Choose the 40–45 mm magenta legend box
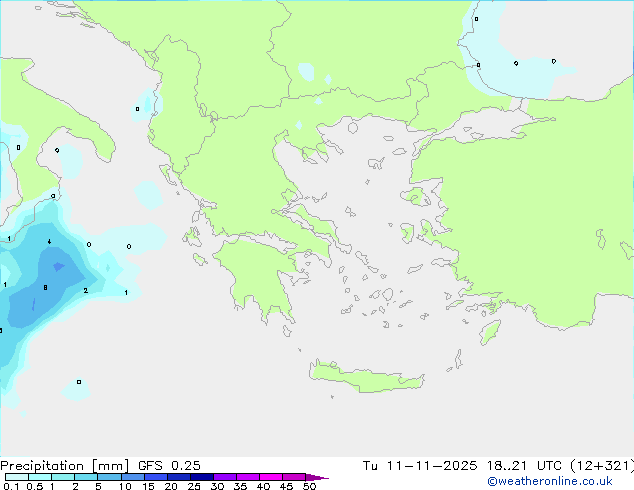634x490 pixels. (x=271, y=477)
